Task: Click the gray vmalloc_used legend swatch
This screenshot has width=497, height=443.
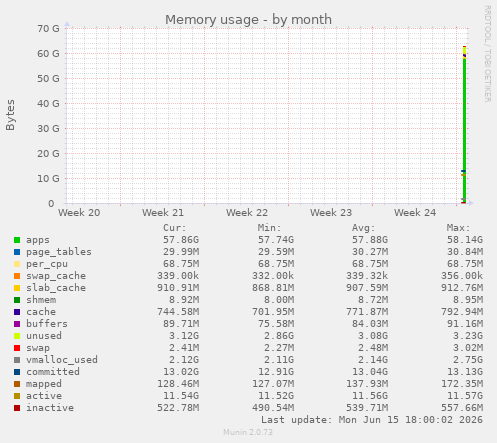Action: coord(17,360)
